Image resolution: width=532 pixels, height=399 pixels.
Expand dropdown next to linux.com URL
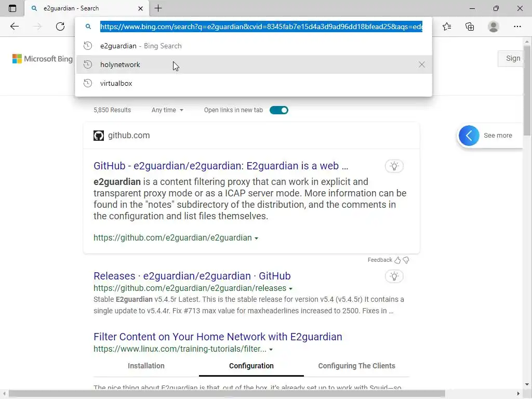(271, 350)
